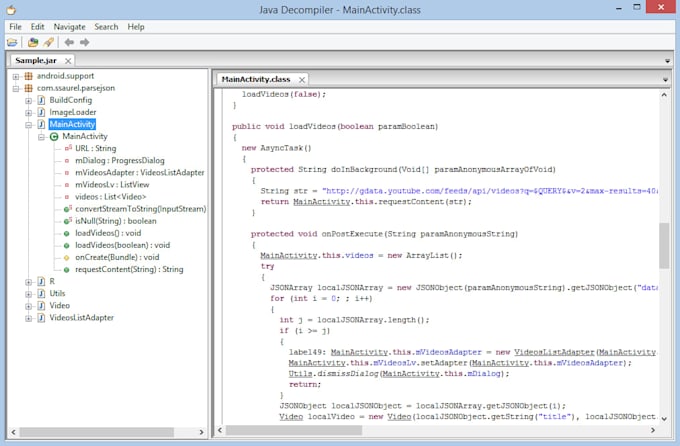The image size is (680, 446).
Task: Click the requestContent method icon
Action: [x=66, y=269]
